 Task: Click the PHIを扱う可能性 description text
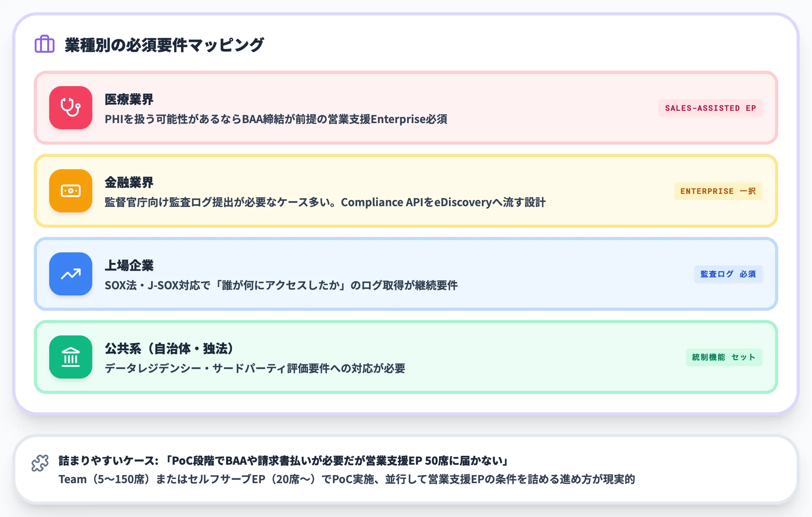click(276, 119)
